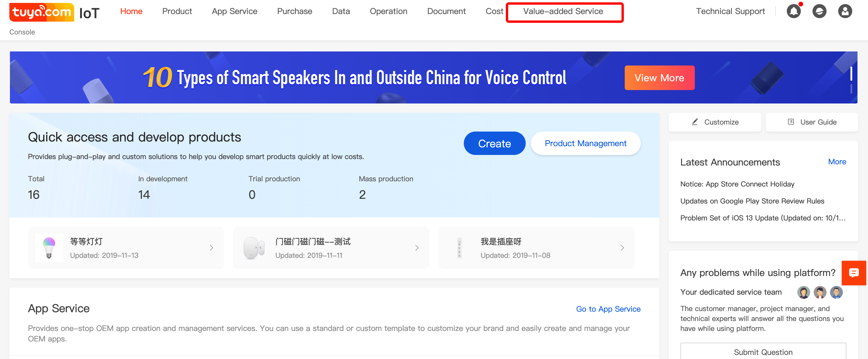
Task: Click the Tuya.com logo
Action: point(42,12)
